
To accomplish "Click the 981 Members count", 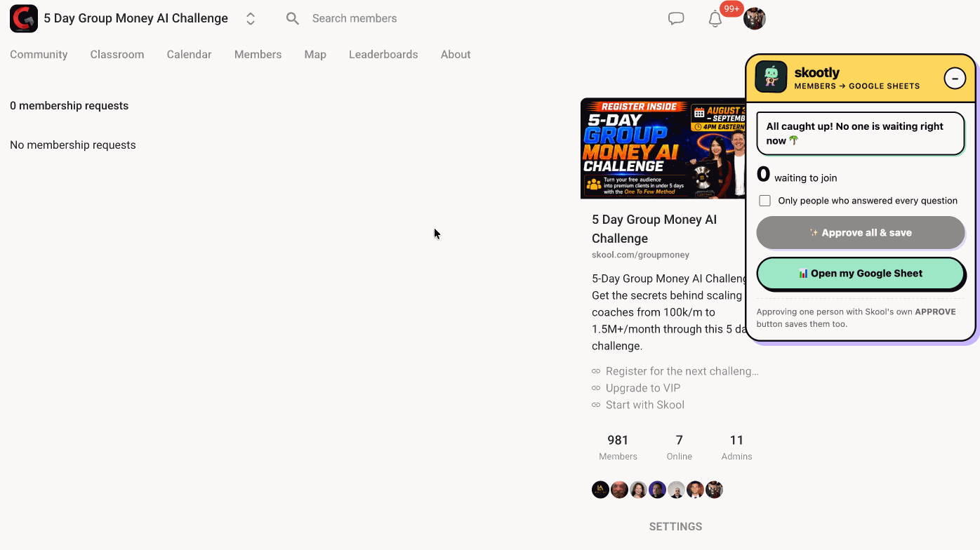I will tap(618, 447).
